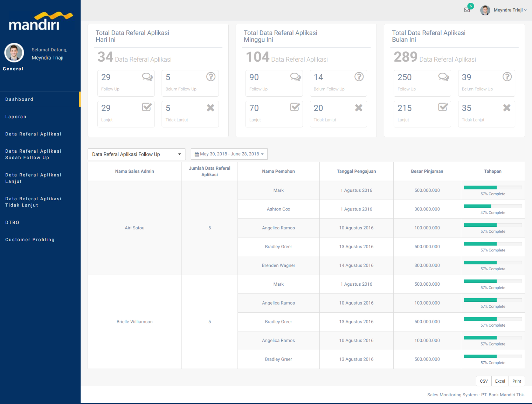
Task: Select the Airi Satou sales admin cell
Action: (x=134, y=228)
